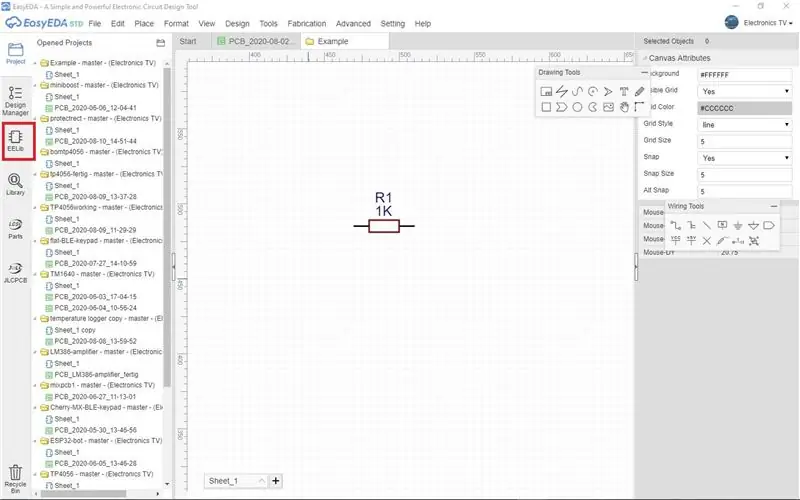Select the Sheet Setting drawing tool
The image size is (800, 500).
(546, 92)
